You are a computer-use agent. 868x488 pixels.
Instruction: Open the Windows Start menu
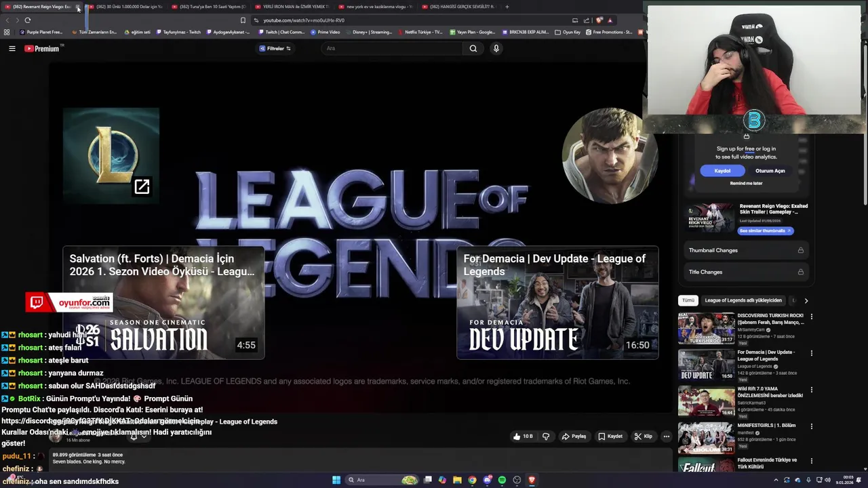(336, 480)
